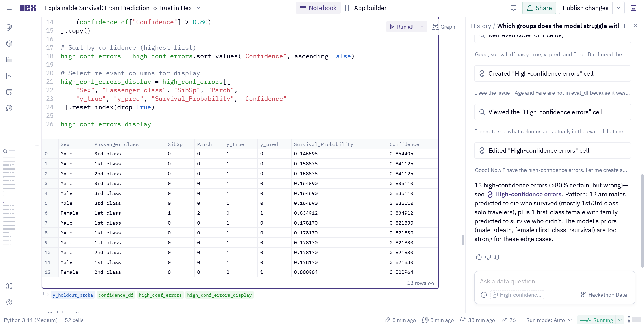Switch to the App builder tab

coord(366,8)
